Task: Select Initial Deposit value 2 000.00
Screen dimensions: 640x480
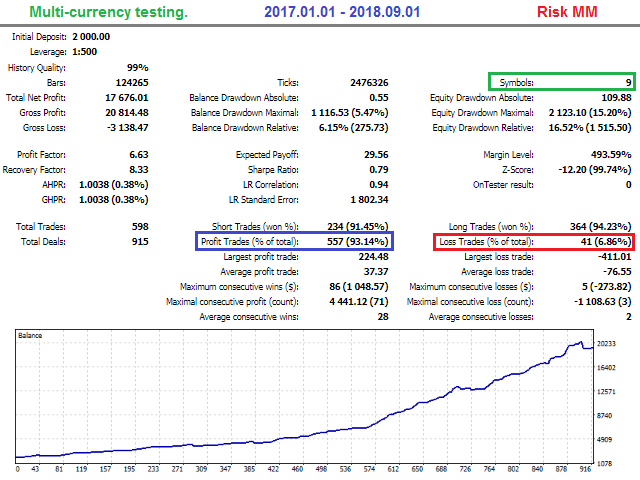Action: tap(91, 37)
